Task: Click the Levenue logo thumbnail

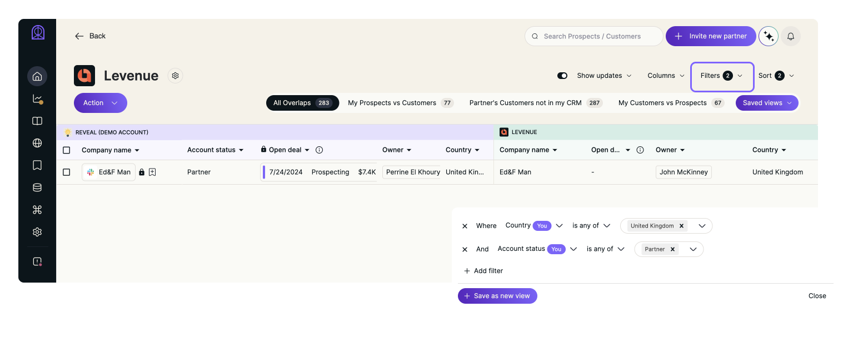Action: tap(84, 76)
